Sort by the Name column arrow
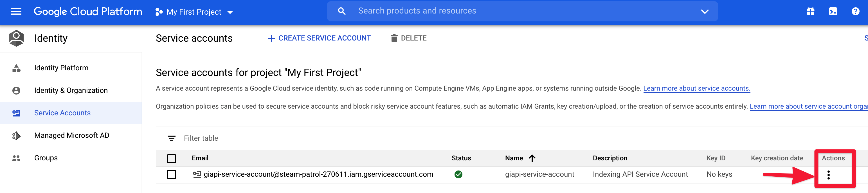Viewport: 868px width, 193px height. tap(532, 158)
